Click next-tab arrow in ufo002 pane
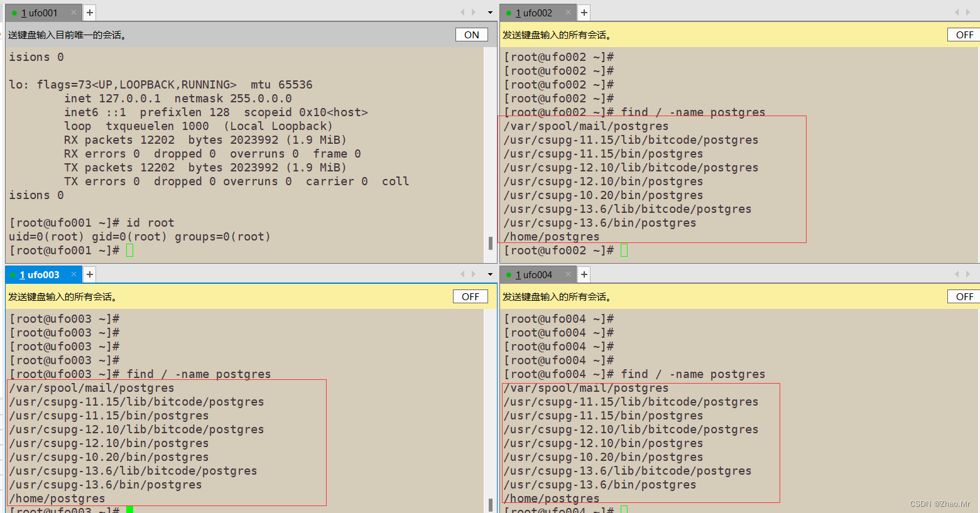 (x=968, y=13)
